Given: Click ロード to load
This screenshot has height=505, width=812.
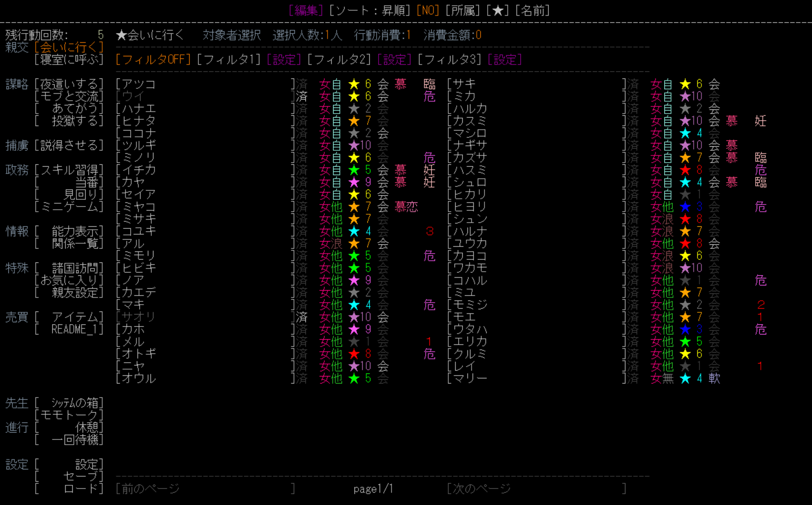Looking at the screenshot, I should 69,489.
